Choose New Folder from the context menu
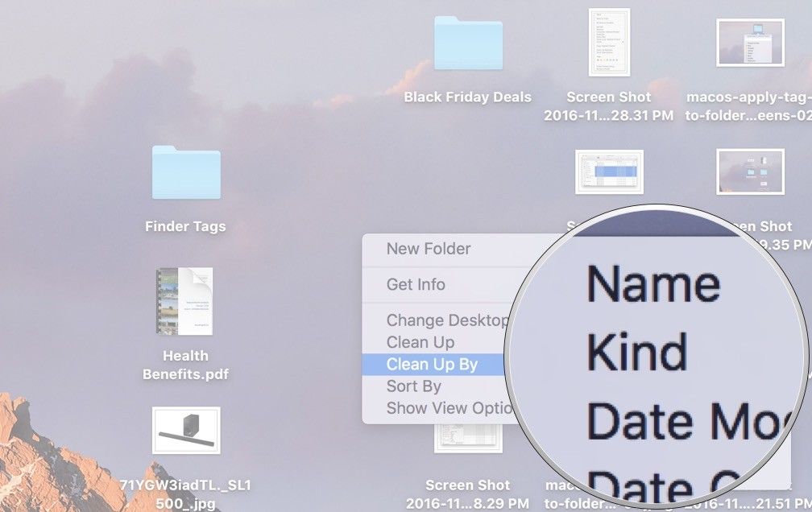 click(x=429, y=249)
